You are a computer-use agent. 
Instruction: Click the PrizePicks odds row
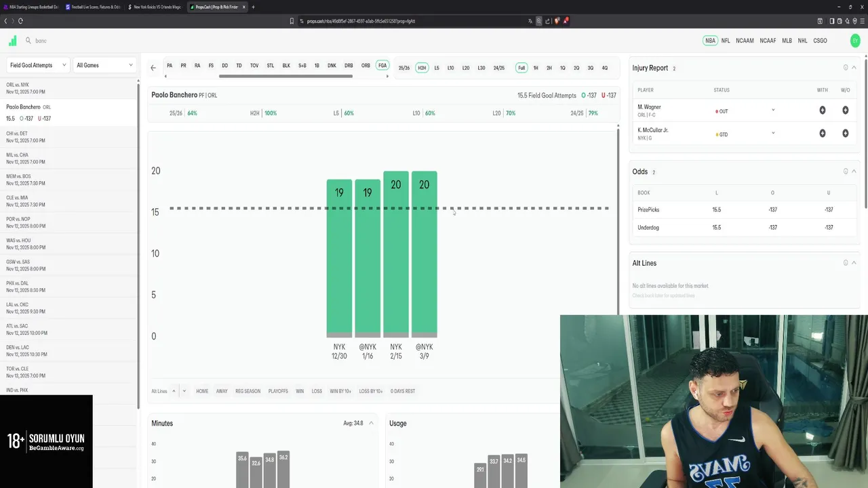click(744, 209)
